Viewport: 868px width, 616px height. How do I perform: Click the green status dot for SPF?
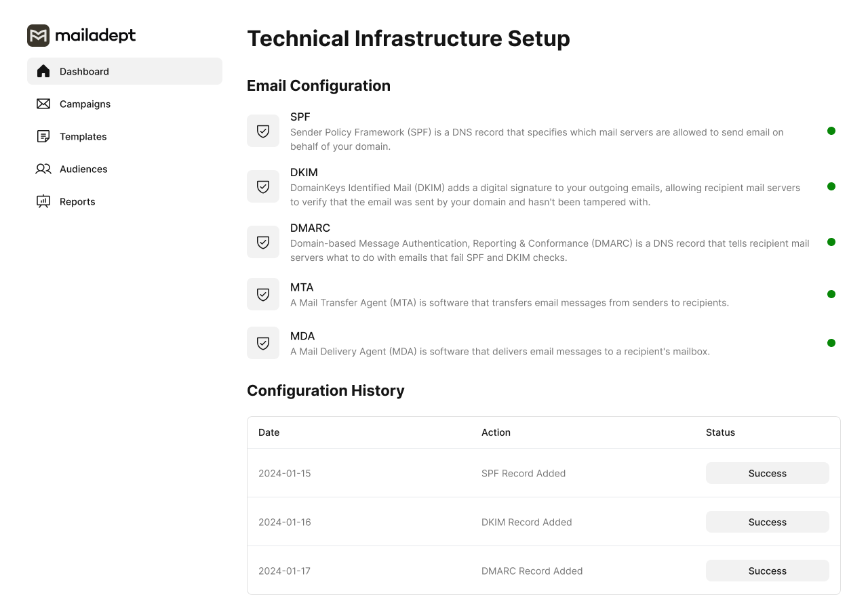pos(831,131)
